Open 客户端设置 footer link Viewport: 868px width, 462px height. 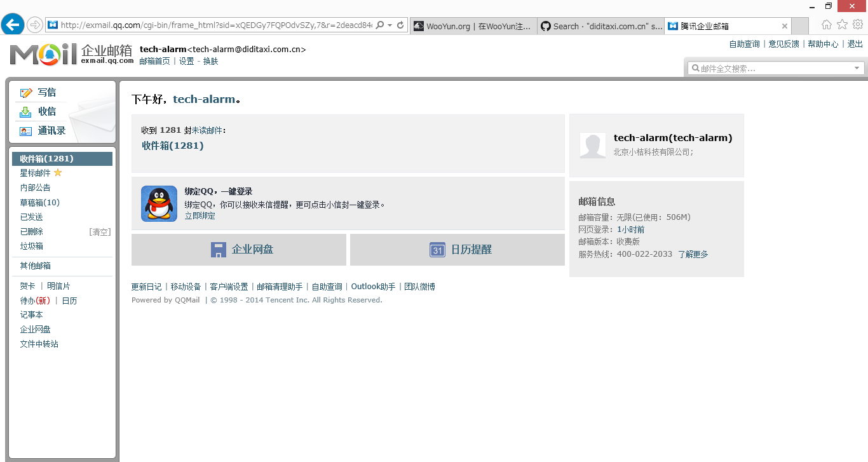[229, 287]
